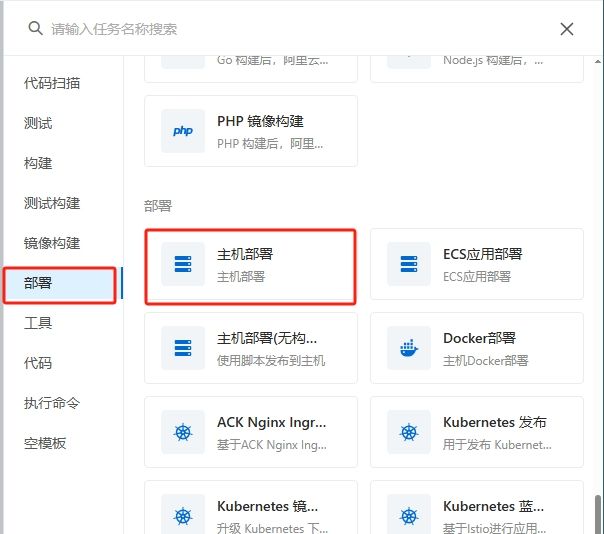The image size is (604, 534).
Task: Select the 工具 category
Action: pyautogui.click(x=38, y=323)
